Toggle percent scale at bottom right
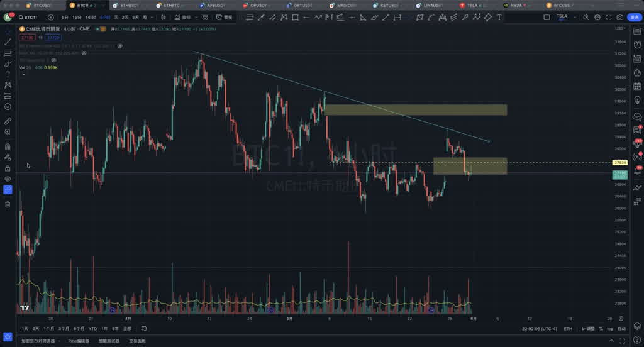 point(601,329)
